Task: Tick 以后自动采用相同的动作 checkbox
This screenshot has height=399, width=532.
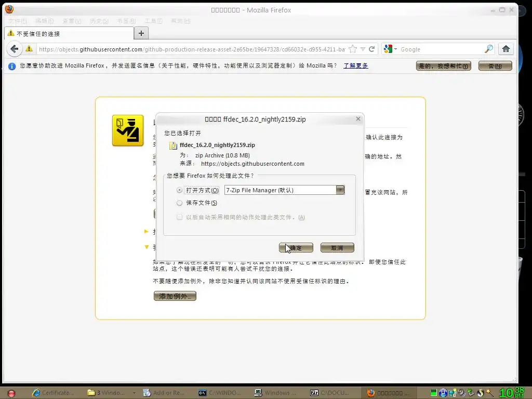Action: click(179, 217)
